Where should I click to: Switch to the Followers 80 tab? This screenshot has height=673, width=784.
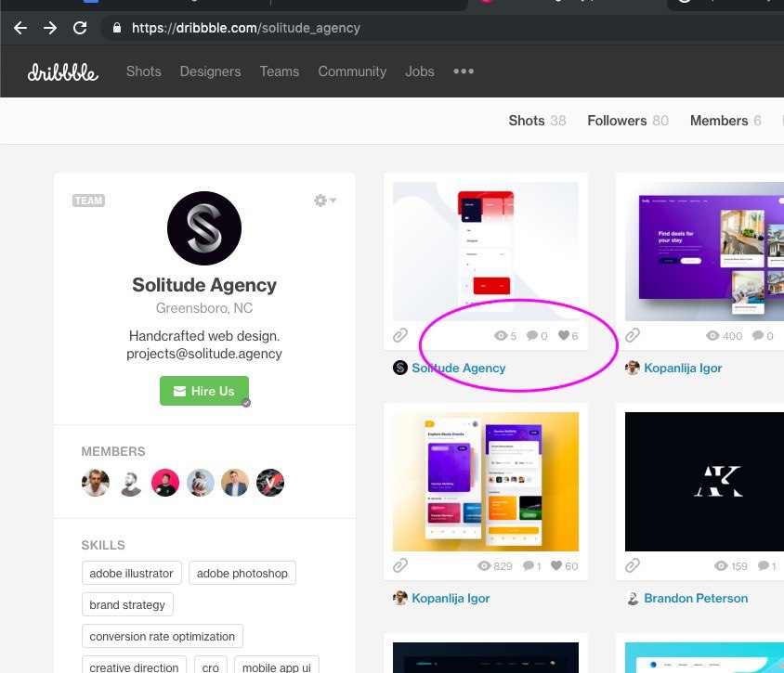[x=628, y=121]
